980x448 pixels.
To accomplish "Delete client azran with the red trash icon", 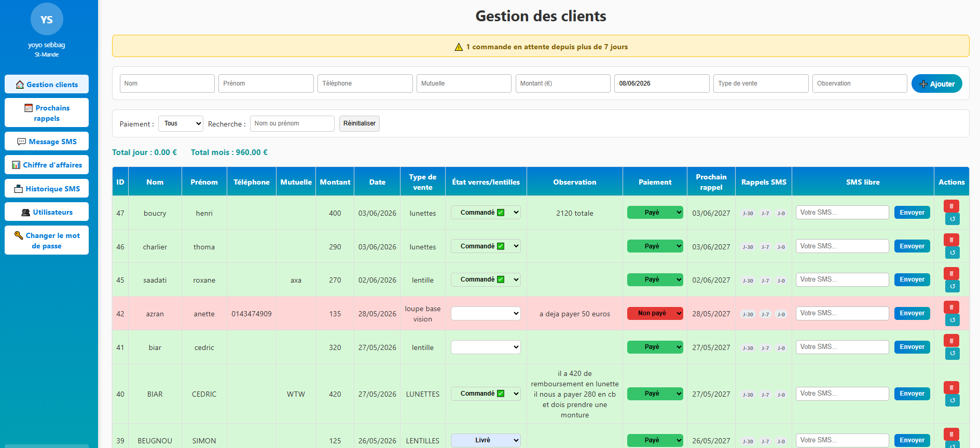I will [x=951, y=307].
